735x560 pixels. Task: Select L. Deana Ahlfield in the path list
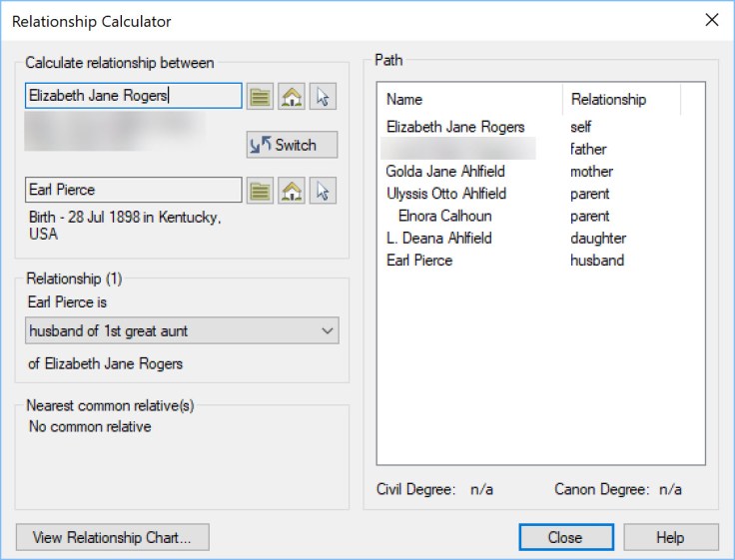439,239
